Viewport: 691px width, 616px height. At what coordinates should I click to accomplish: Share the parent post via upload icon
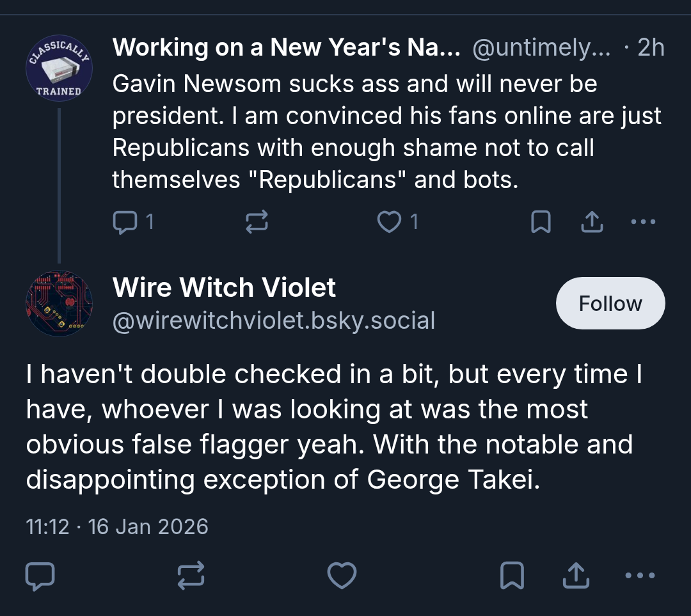click(592, 221)
